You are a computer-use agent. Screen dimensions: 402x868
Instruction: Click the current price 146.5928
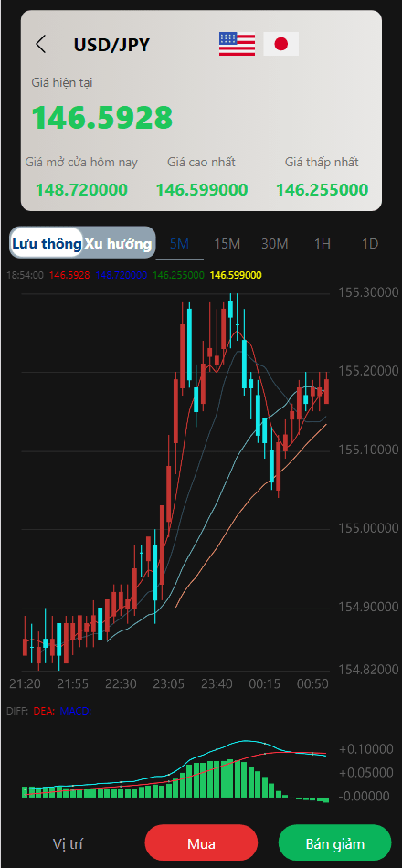click(x=102, y=117)
